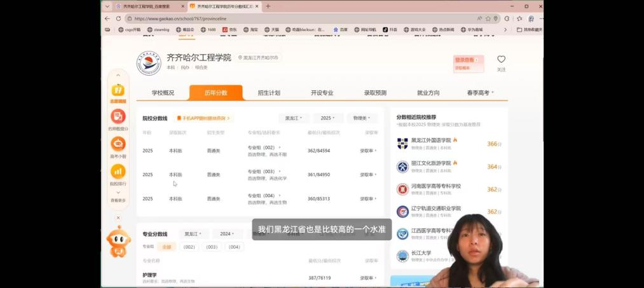Open the 2025 year dropdown
The width and height of the screenshot is (644, 288).
coord(328,118)
